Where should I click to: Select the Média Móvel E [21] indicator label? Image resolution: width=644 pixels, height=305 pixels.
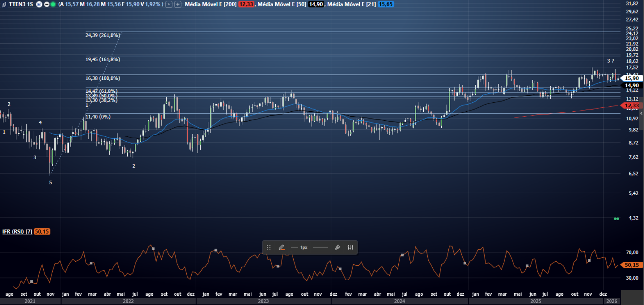(x=352, y=4)
